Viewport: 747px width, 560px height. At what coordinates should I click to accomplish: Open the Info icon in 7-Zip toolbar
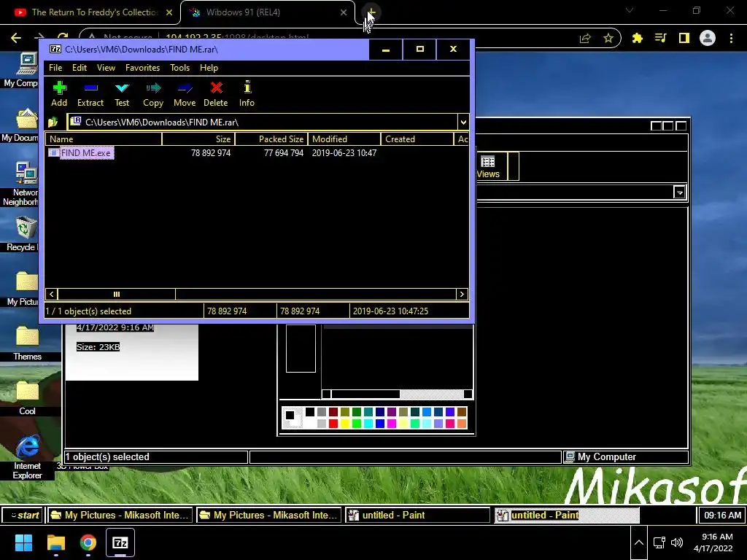pos(247,87)
